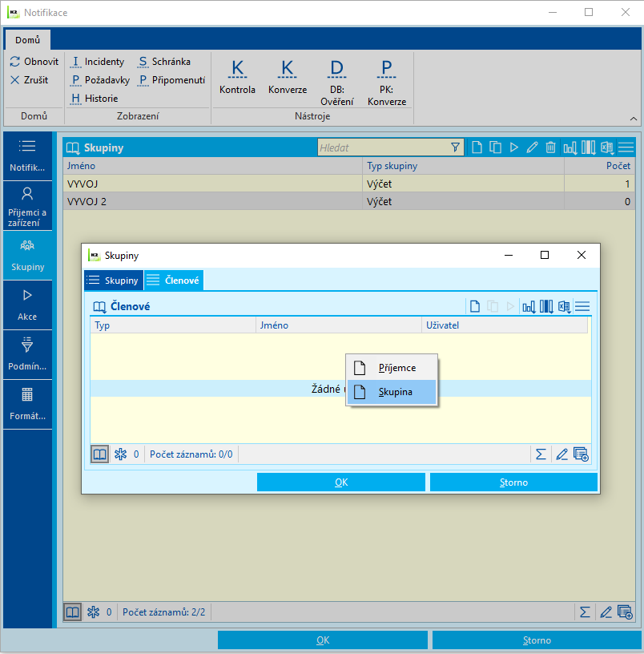Click Obnovit refresh in ribbon

pos(34,61)
